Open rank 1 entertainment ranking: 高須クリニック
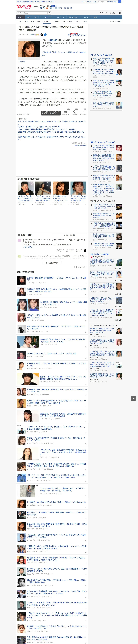The image size is (138, 644). click(x=104, y=61)
